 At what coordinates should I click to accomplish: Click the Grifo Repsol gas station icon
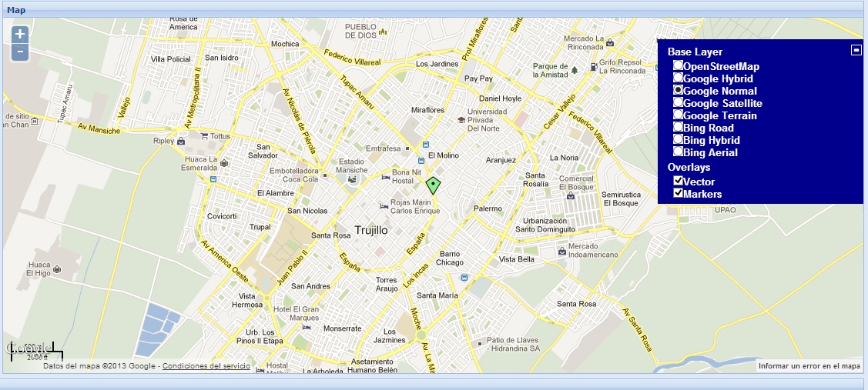[x=593, y=66]
